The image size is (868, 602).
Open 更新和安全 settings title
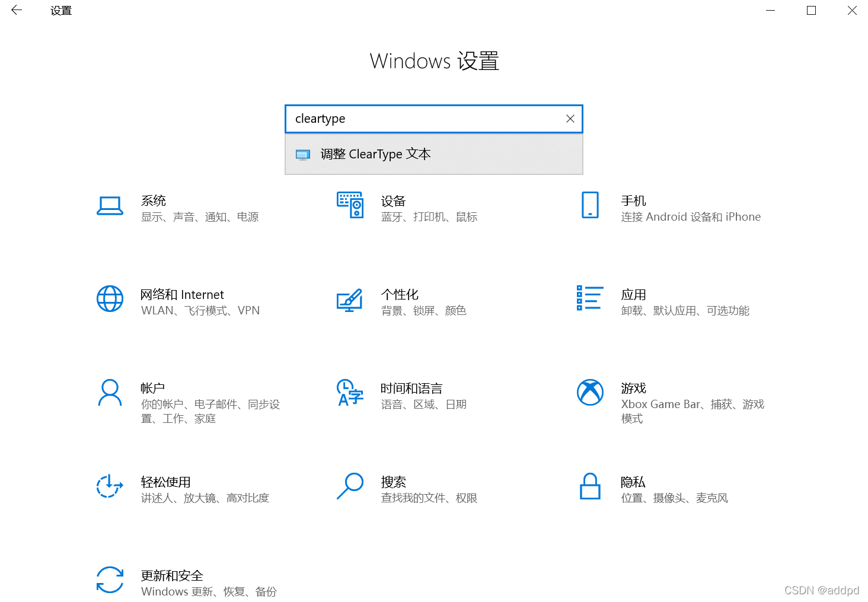(x=172, y=576)
